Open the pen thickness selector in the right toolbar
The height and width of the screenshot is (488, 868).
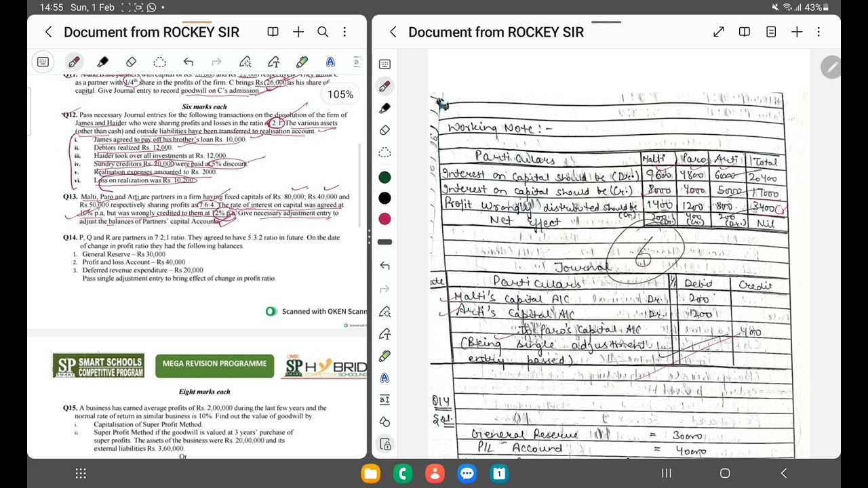384,242
